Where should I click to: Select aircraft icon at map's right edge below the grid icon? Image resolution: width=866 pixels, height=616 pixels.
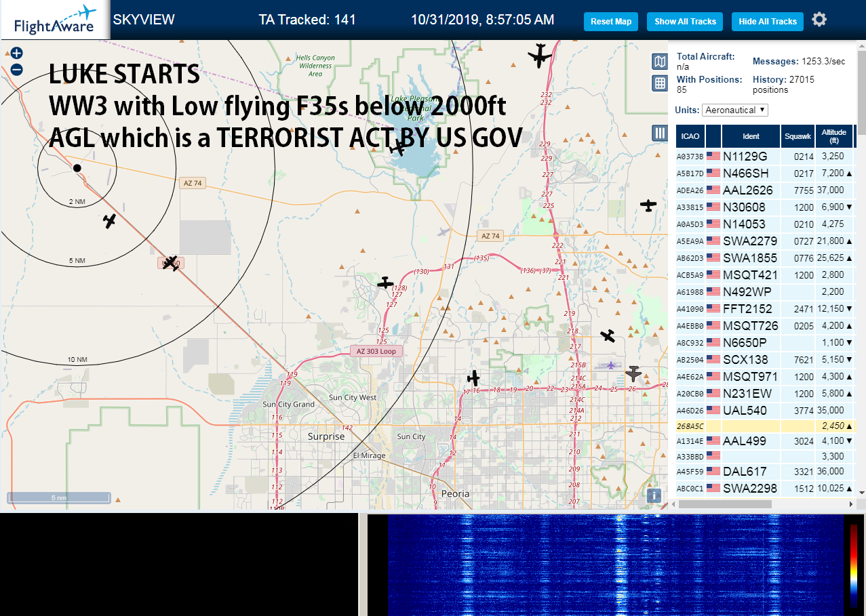pyautogui.click(x=649, y=205)
